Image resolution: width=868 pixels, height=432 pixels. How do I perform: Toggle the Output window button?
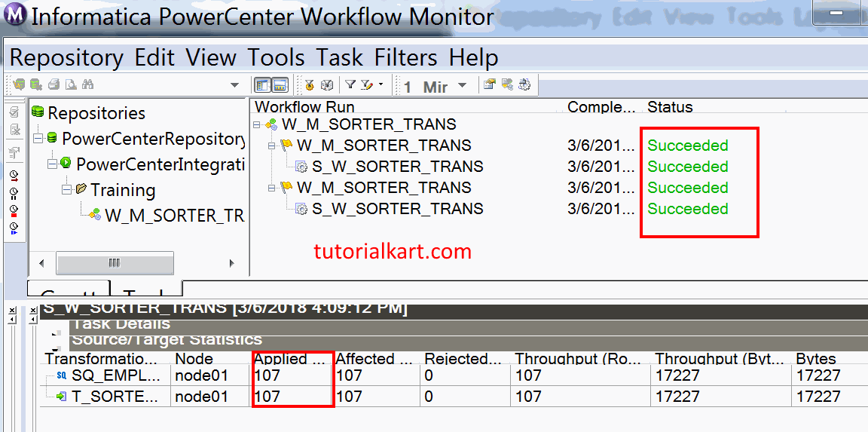point(280,85)
